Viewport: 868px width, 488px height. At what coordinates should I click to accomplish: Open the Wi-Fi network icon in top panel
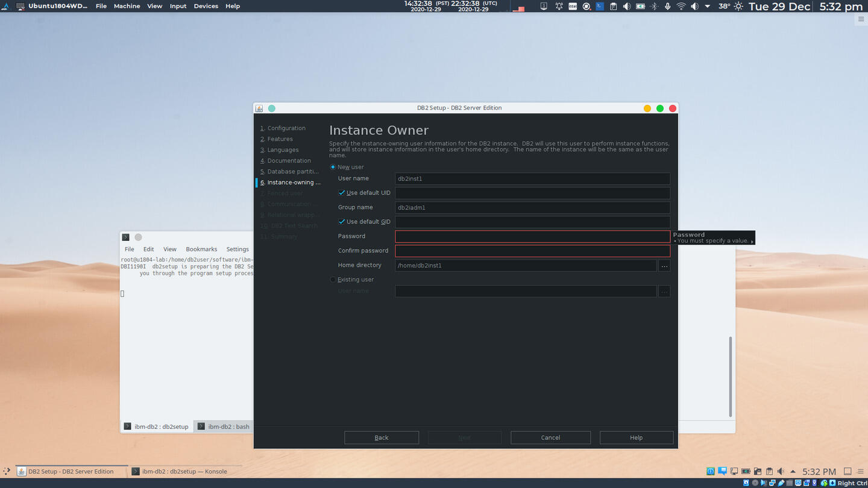pos(681,6)
